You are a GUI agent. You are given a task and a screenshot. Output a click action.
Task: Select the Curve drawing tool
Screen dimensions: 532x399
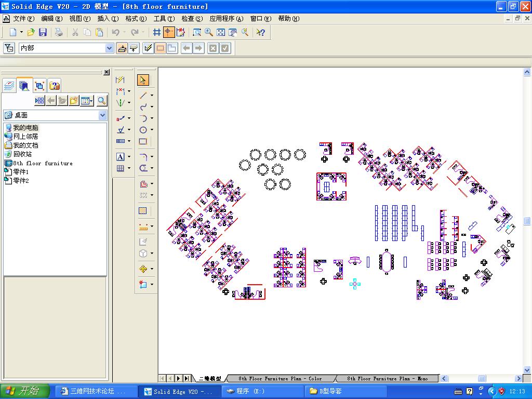pos(143,107)
